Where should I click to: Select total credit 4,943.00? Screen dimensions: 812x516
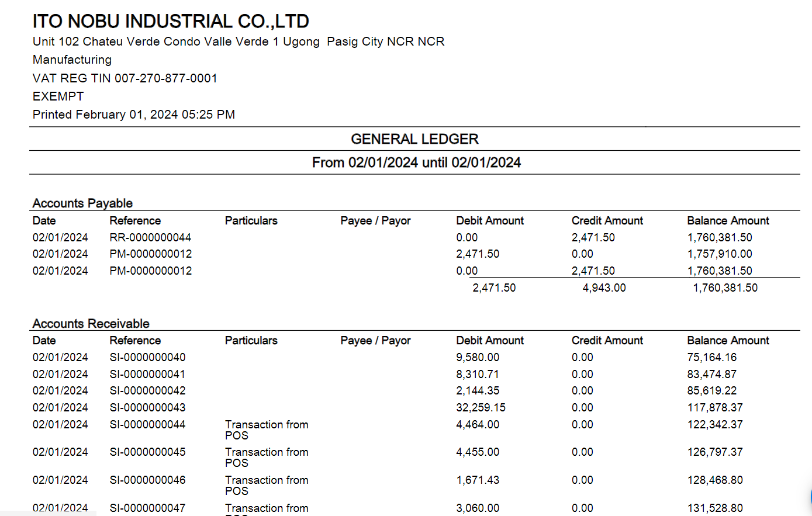[x=604, y=288]
